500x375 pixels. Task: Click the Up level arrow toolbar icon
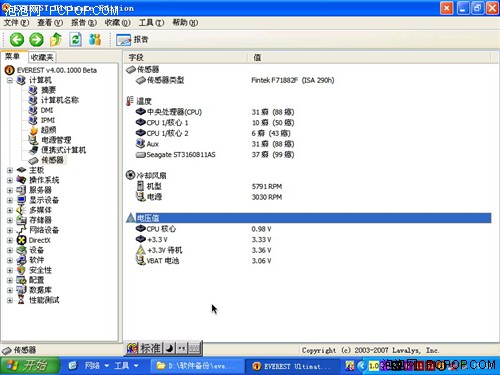pos(56,40)
